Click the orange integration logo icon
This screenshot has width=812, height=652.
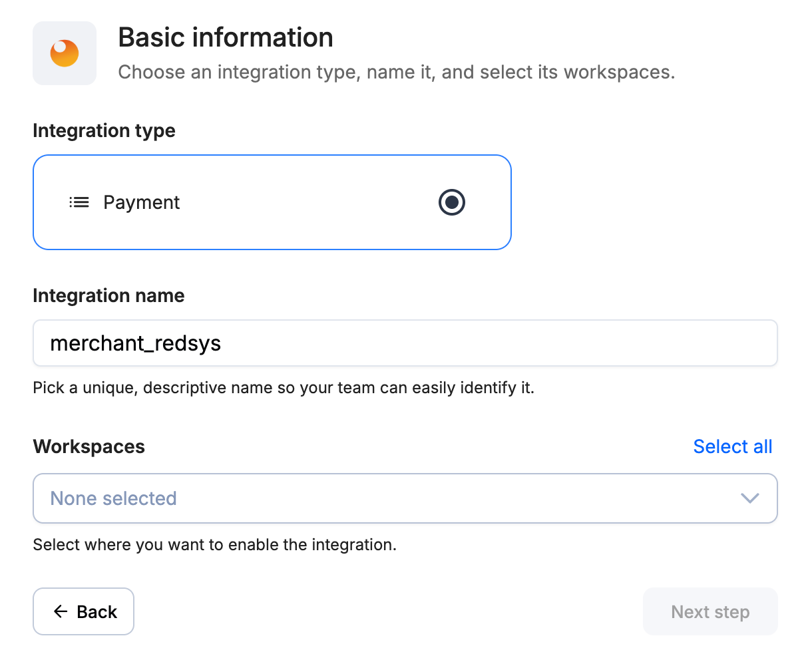[65, 53]
